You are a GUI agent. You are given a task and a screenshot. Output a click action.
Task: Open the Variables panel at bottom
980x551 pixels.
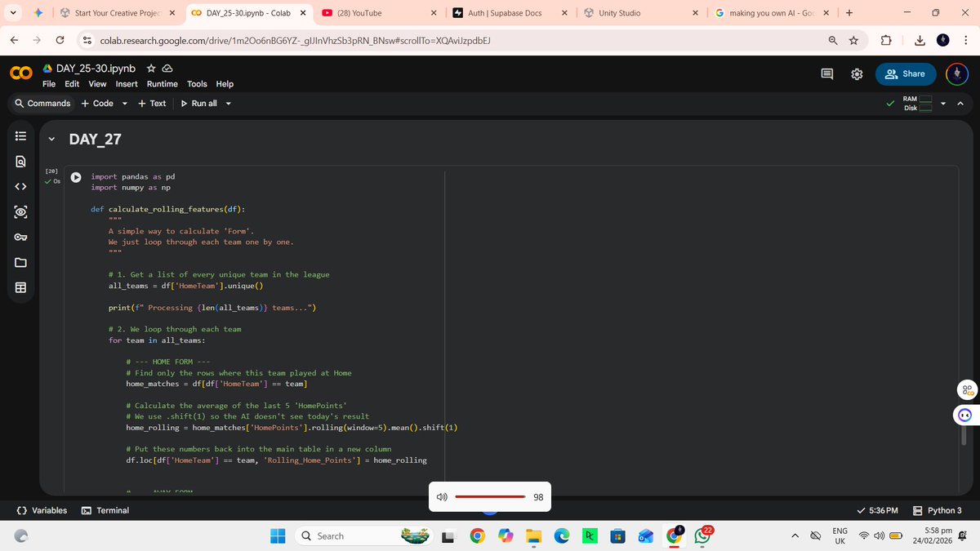point(42,510)
